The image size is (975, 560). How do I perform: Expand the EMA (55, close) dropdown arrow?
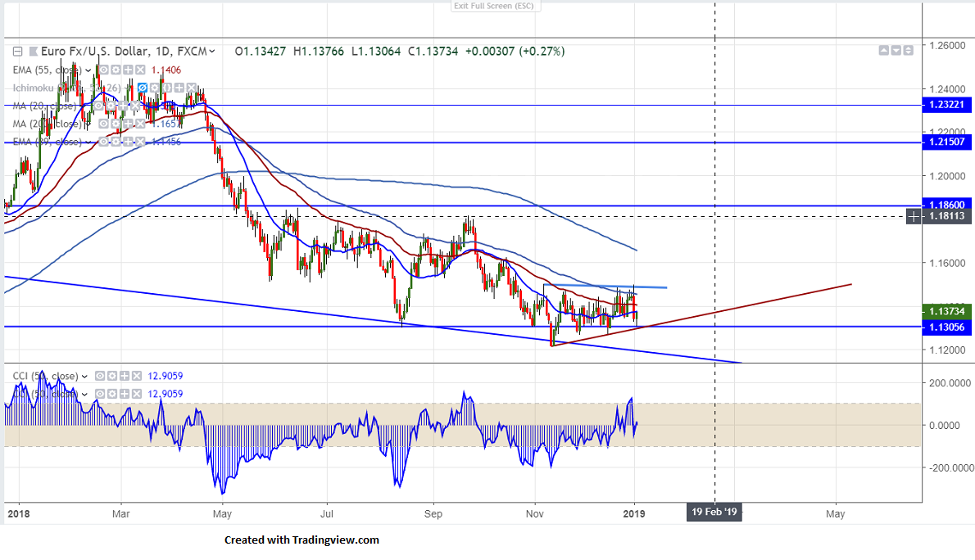(x=88, y=70)
